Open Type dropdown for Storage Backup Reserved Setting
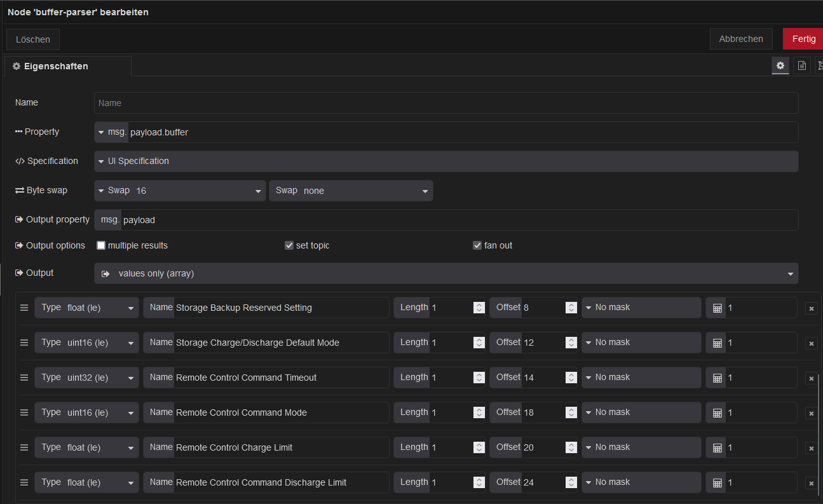The width and height of the screenshot is (823, 504). (x=87, y=308)
